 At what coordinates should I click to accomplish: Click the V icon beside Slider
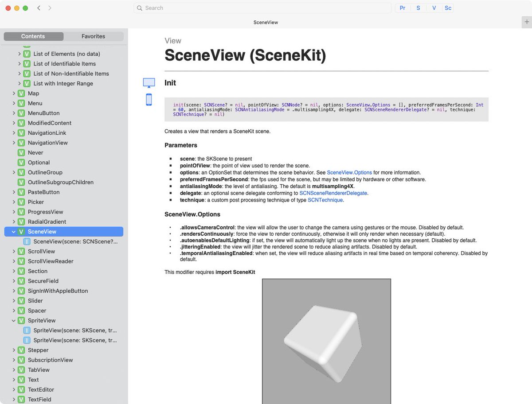(x=21, y=301)
